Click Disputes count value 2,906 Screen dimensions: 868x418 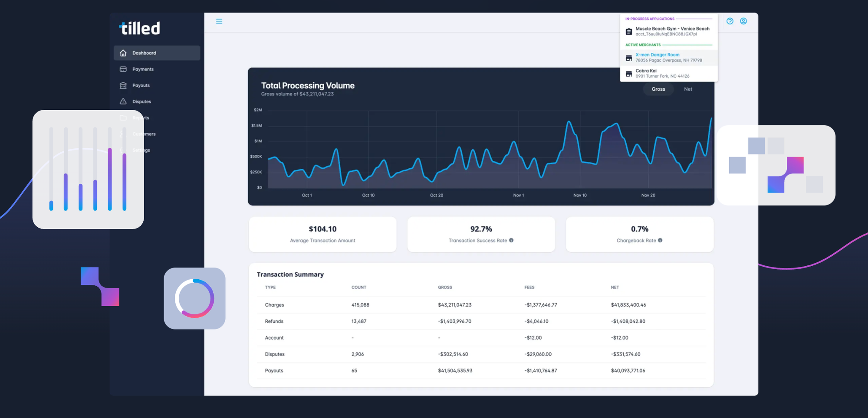click(358, 354)
